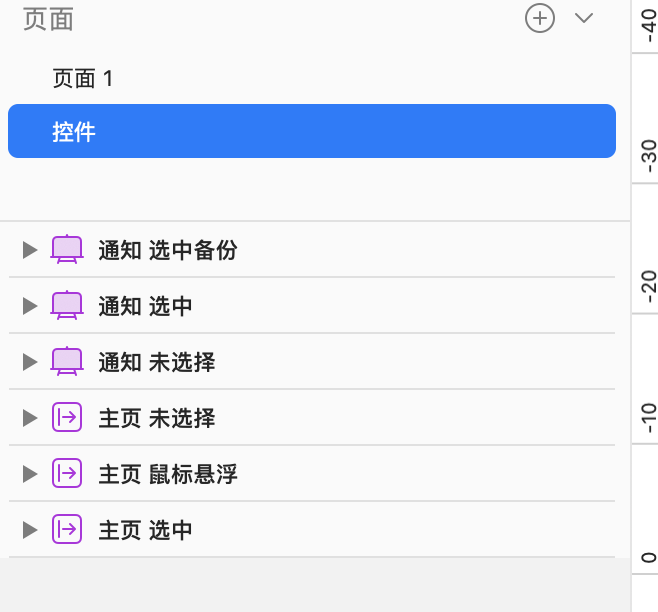Click artboard icon of 通知 未选择
The image size is (658, 612).
click(67, 361)
